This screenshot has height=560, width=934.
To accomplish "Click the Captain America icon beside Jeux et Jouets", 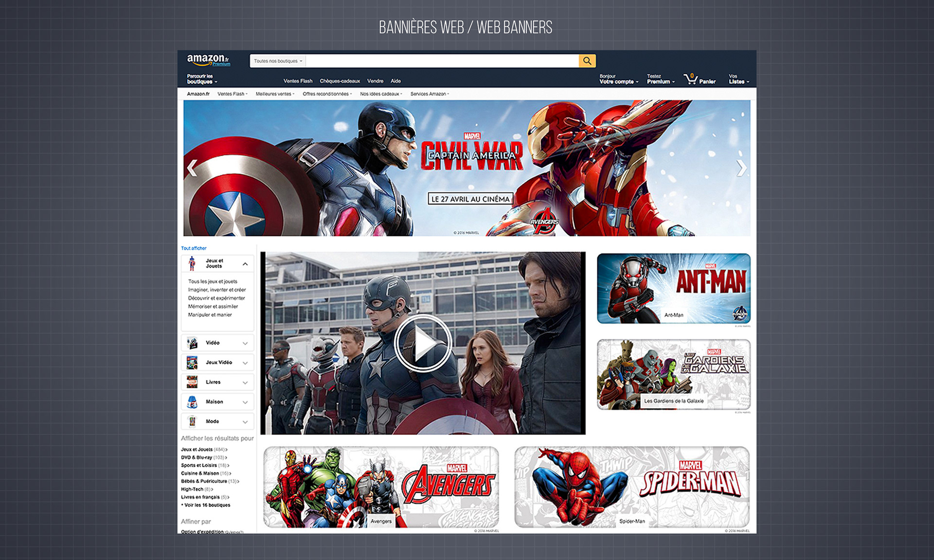I will tap(192, 264).
